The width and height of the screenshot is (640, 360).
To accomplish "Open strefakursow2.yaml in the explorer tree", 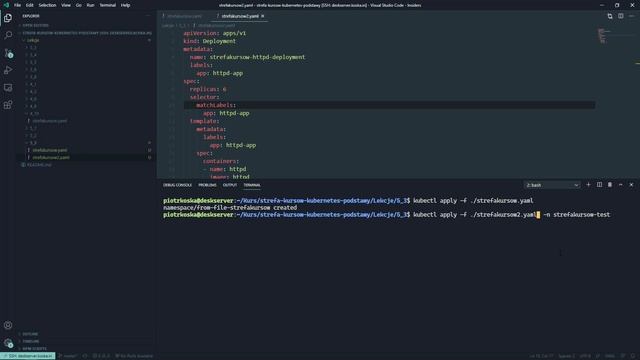I will pyautogui.click(x=51, y=158).
